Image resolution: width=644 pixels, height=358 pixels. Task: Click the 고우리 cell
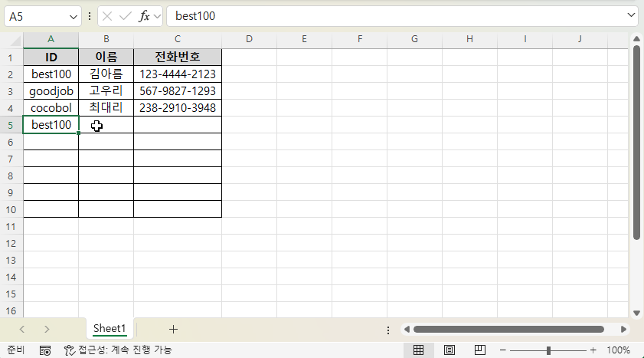106,90
